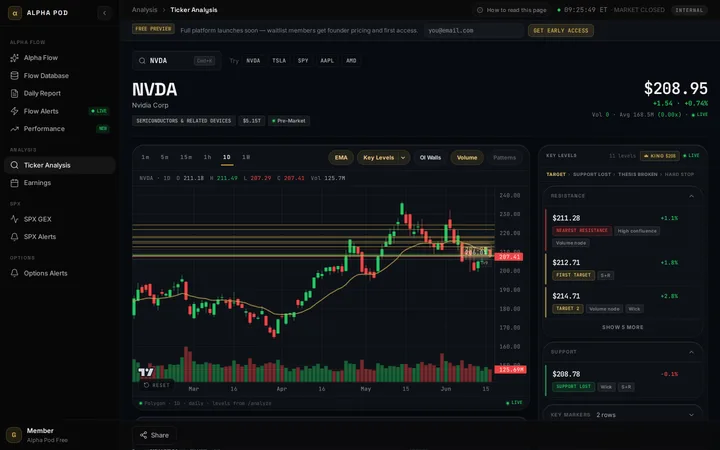Click the INTERNAL badge in header
This screenshot has height=450, width=720.
click(689, 10)
